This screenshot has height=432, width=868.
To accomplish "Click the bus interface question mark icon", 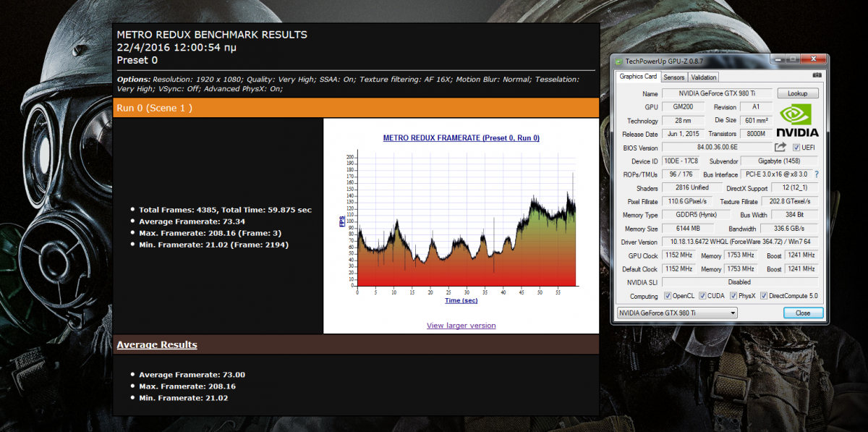I will tap(817, 174).
